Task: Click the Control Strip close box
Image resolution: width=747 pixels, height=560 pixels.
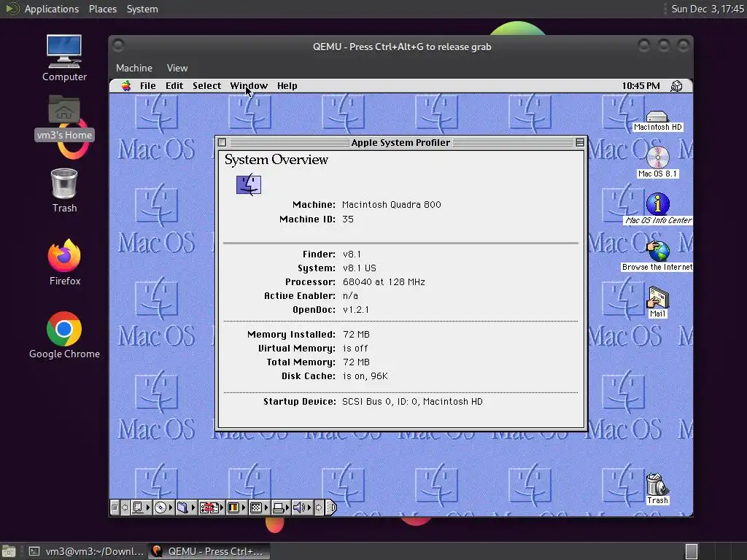Action: 115,507
